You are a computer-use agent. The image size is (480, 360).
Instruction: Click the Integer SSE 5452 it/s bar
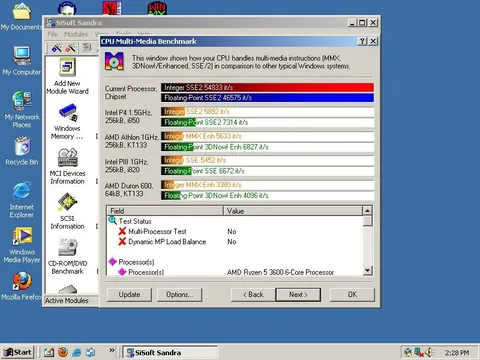click(267, 160)
